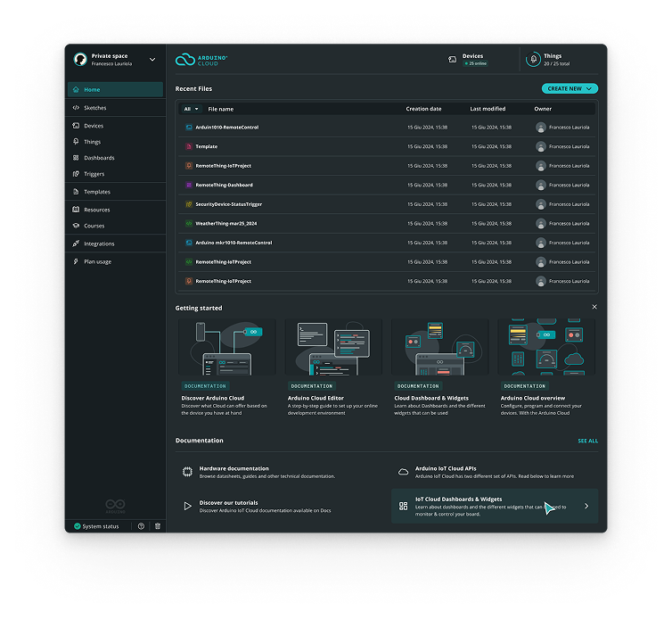Open Arduino Cloud overview thumbnail
This screenshot has height=619, width=672.
(x=547, y=347)
